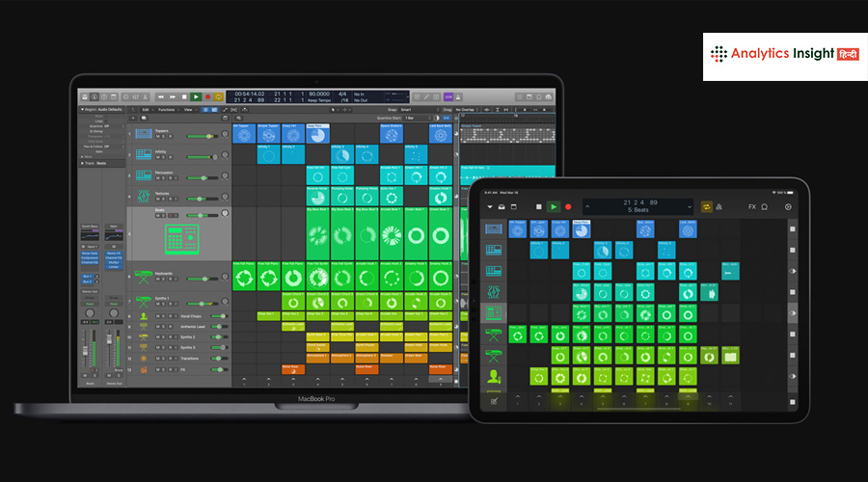Select the Vocal Chops track icon

(x=144, y=316)
